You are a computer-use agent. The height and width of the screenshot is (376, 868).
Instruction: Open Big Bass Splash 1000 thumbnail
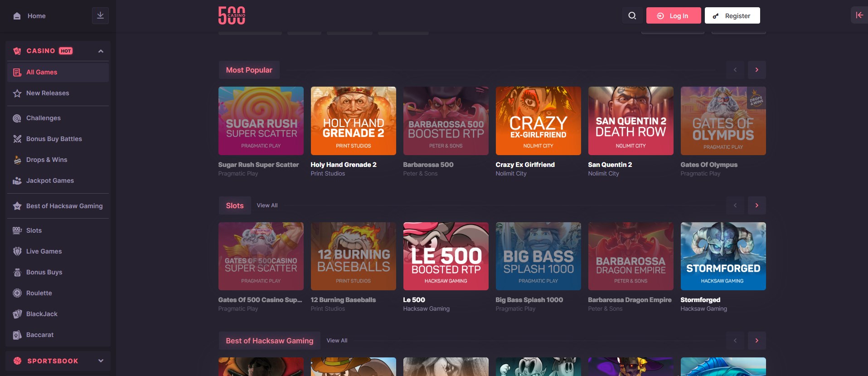pos(538,256)
